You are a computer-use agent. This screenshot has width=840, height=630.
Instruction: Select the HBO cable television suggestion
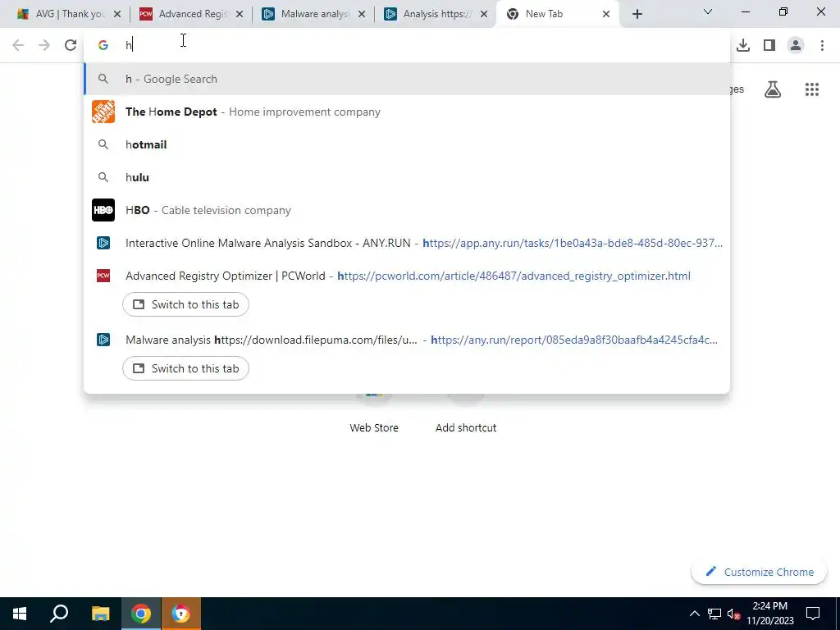407,210
